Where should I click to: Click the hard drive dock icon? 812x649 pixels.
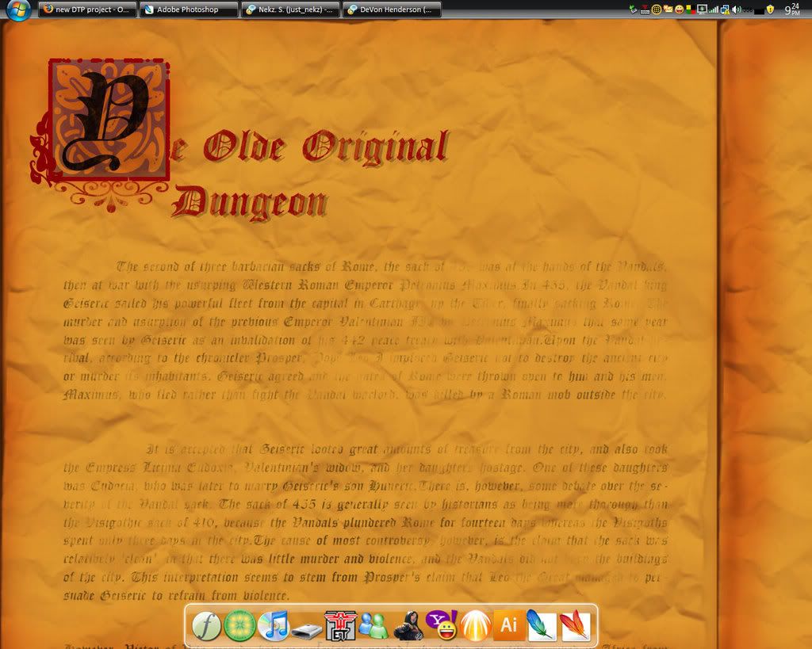pyautogui.click(x=307, y=630)
